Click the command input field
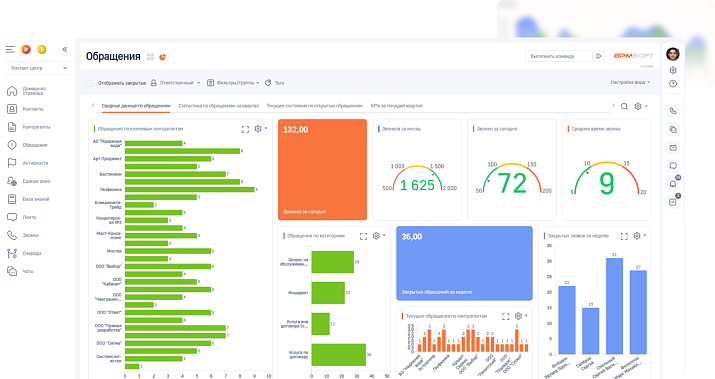Screen dimensions: 715x379 tap(559, 56)
